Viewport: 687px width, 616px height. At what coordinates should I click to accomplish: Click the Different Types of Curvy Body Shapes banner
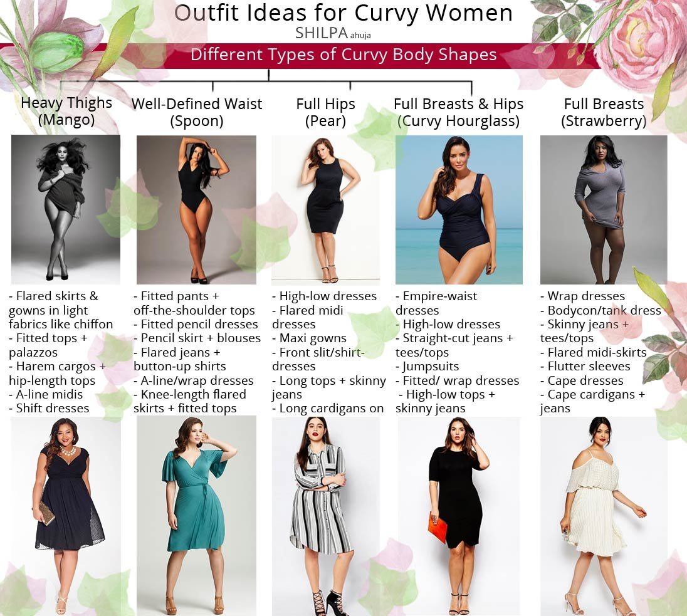(343, 55)
